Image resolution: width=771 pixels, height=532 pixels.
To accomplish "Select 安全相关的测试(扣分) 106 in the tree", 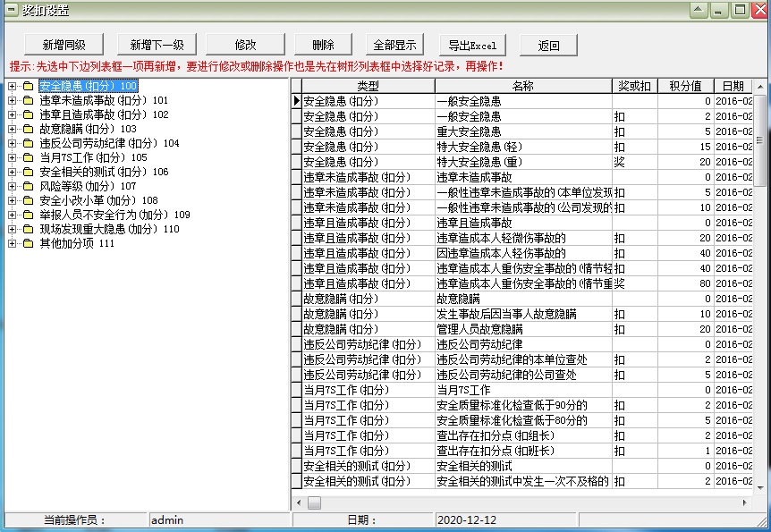I will 104,173.
